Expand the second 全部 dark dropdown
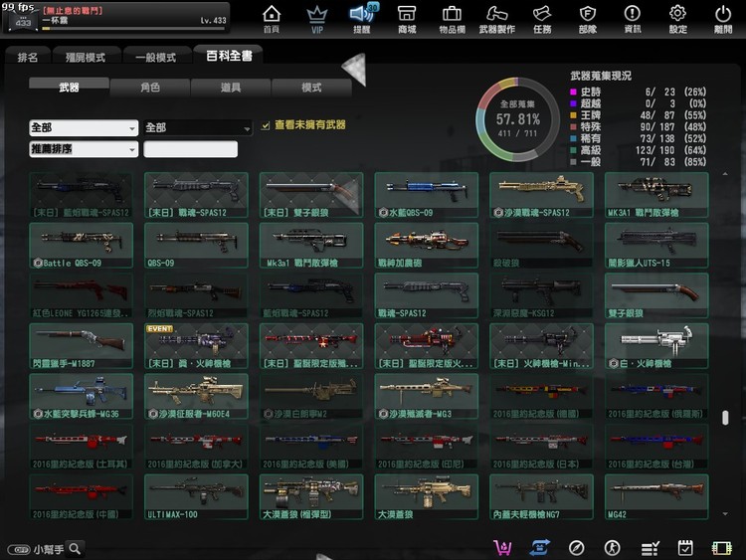 (198, 128)
